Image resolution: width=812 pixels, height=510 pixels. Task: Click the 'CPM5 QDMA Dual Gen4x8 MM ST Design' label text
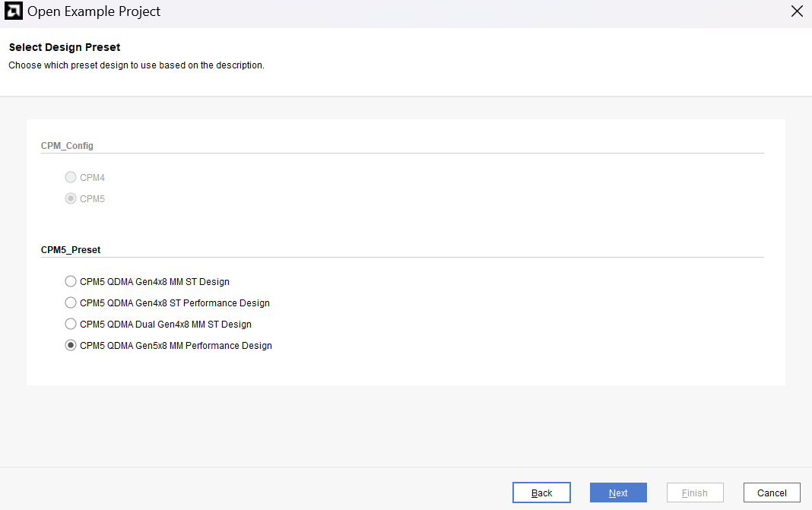click(x=165, y=324)
